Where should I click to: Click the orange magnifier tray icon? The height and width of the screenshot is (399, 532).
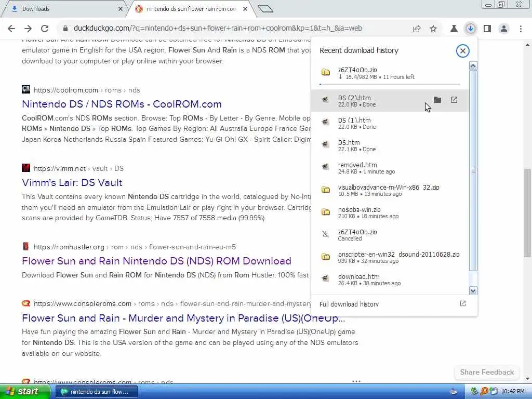click(x=484, y=392)
